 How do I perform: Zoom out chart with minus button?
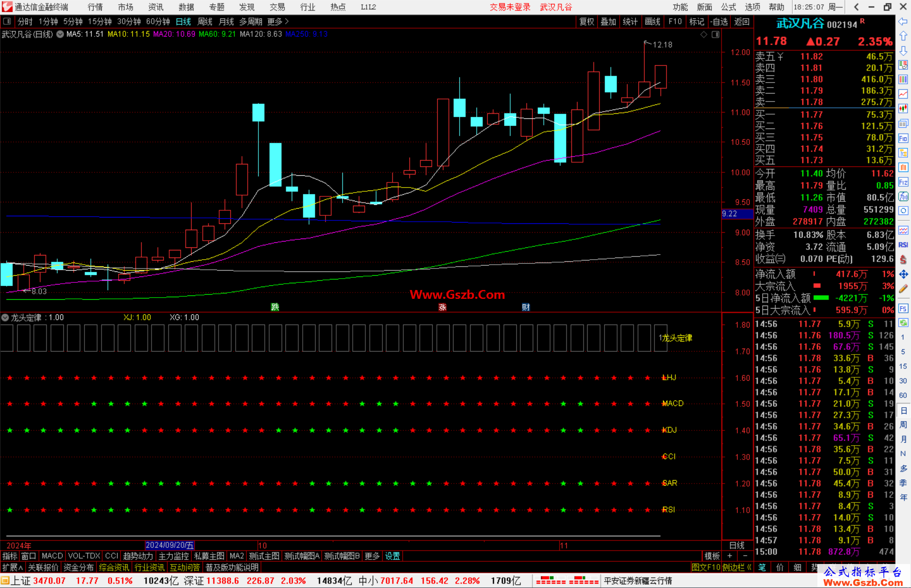coord(745,556)
